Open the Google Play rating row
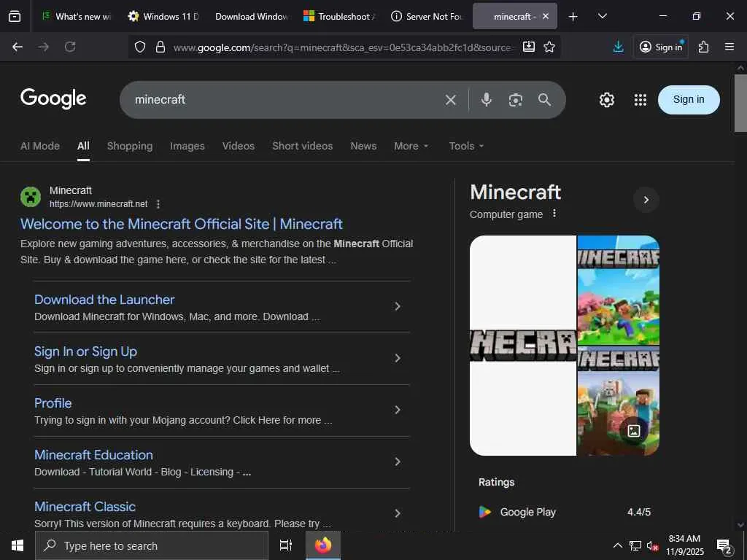 pyautogui.click(x=565, y=513)
